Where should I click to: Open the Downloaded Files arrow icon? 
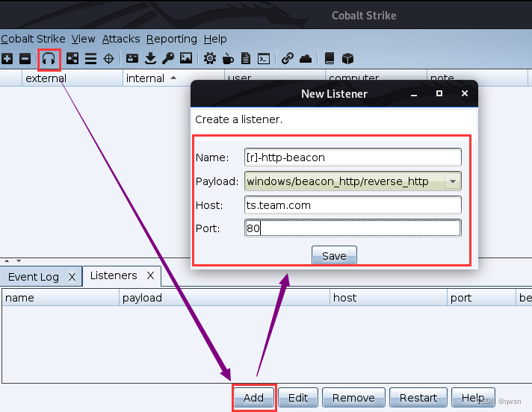(x=150, y=59)
